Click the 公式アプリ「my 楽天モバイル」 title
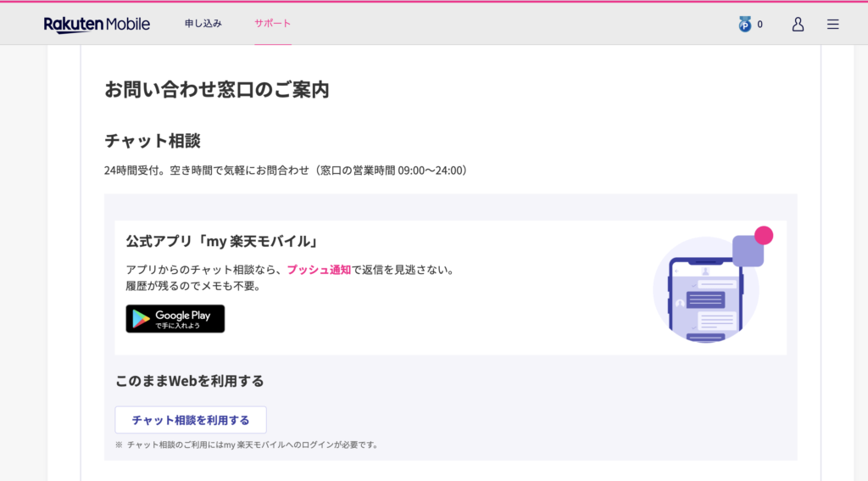This screenshot has width=868, height=481. tap(223, 241)
